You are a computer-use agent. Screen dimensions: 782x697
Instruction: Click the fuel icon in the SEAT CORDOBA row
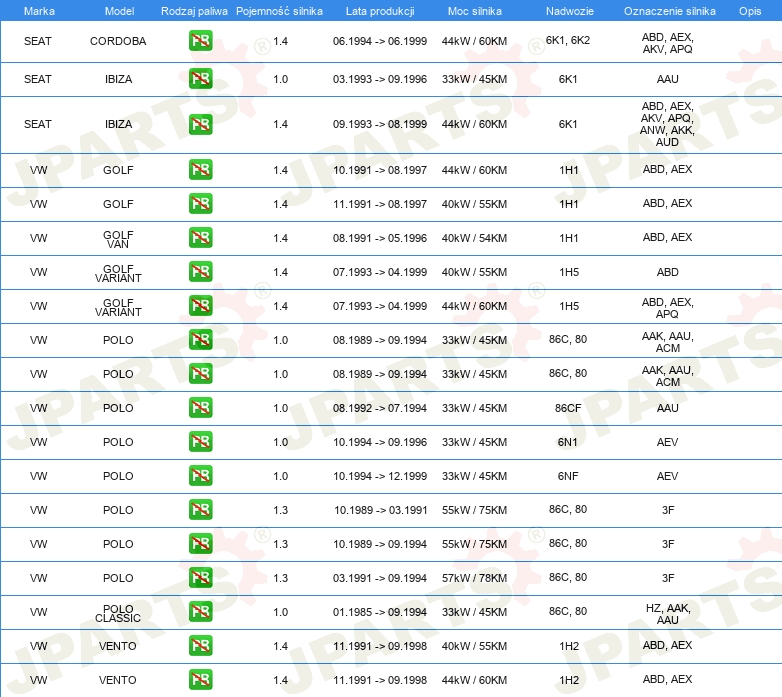200,41
